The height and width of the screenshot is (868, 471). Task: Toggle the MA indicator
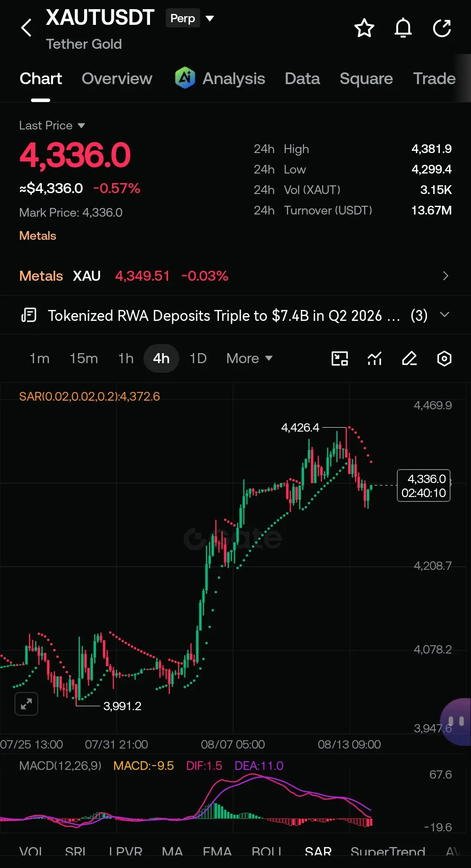[x=172, y=851]
